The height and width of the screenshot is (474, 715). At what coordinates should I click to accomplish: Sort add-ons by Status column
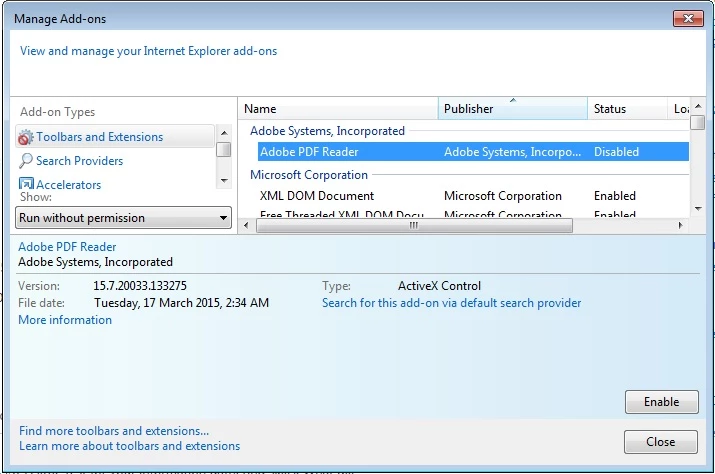pos(627,109)
